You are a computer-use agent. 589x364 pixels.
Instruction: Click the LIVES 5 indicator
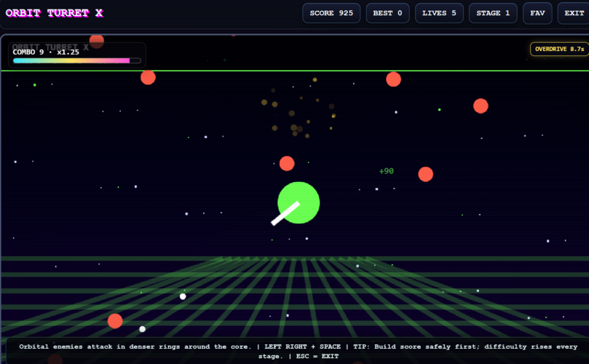pyautogui.click(x=439, y=13)
